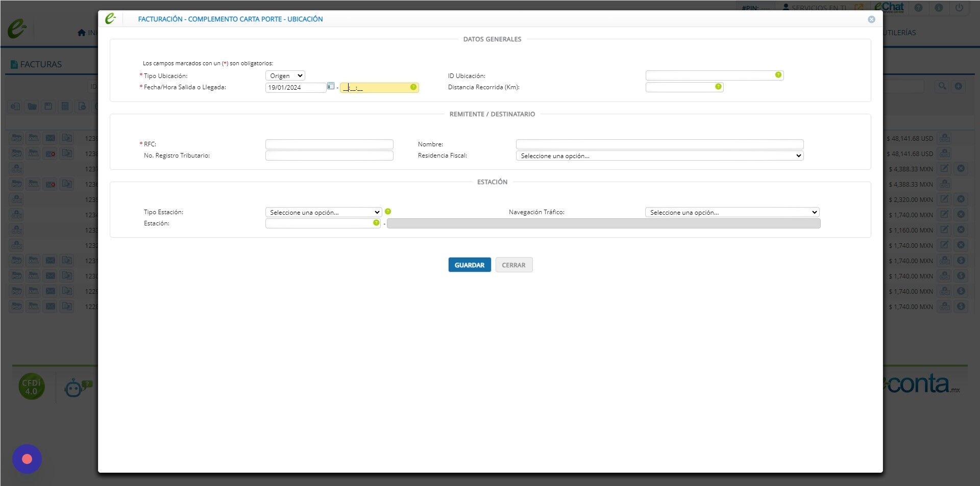Click the No. Registro Tributario field
Image resolution: width=980 pixels, height=486 pixels.
(329, 156)
